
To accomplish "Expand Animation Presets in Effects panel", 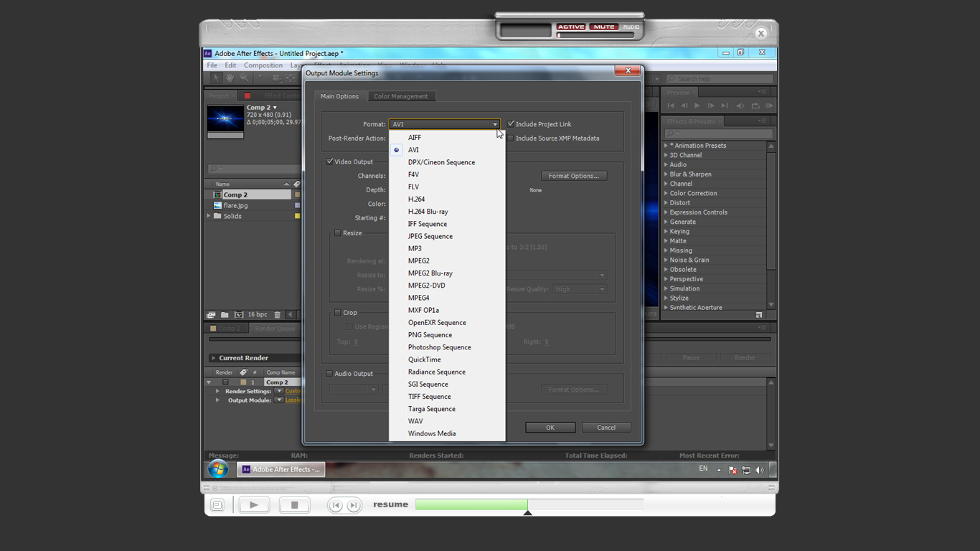I will click(666, 146).
